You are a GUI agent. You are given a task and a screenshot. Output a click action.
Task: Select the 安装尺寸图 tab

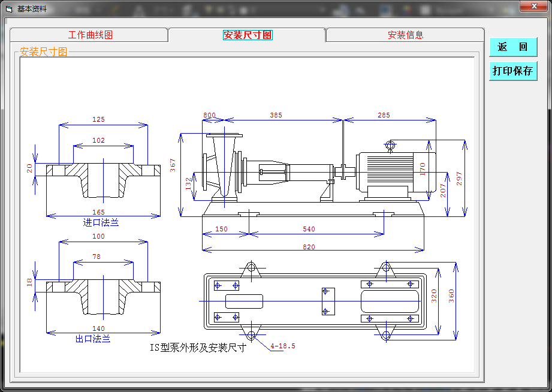tap(248, 35)
